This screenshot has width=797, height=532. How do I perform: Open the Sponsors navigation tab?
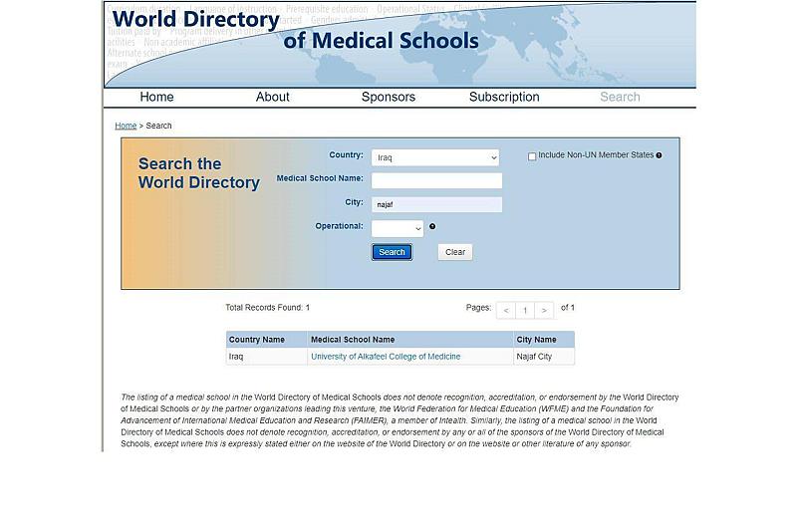[x=389, y=97]
